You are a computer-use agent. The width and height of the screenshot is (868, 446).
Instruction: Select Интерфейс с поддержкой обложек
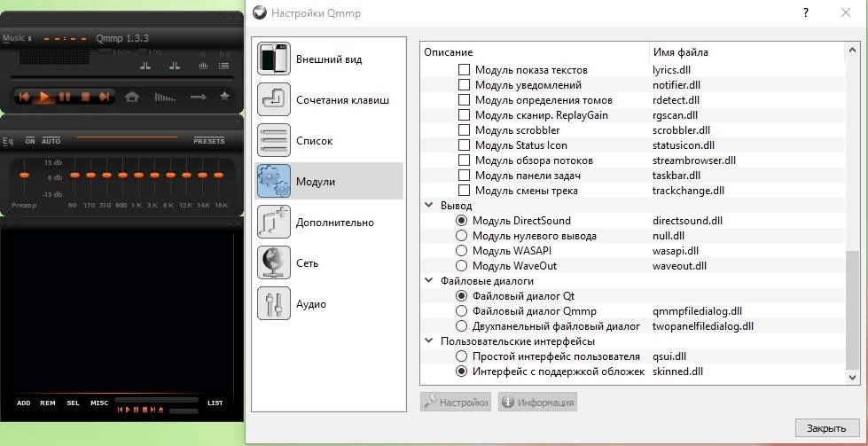pos(461,372)
